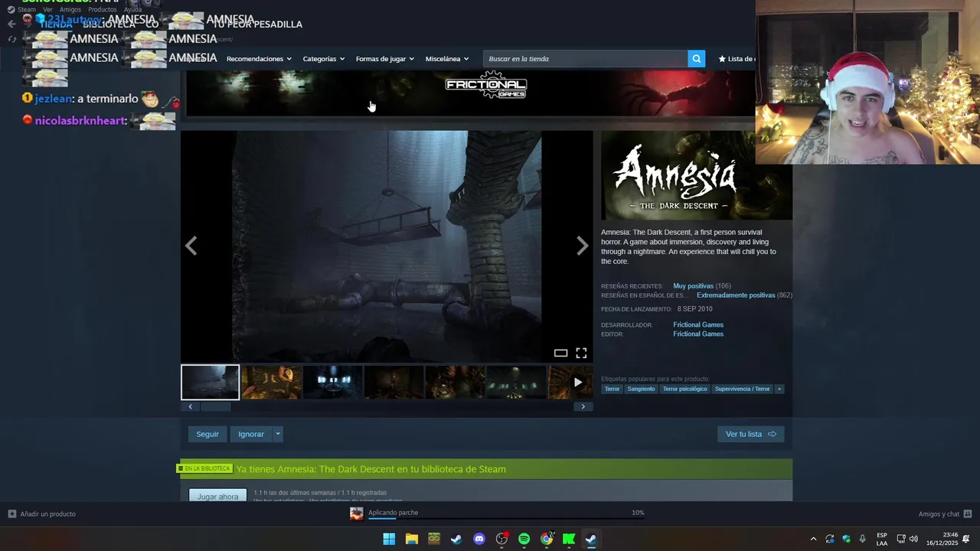The width and height of the screenshot is (980, 551).
Task: Click the search magnifier button in store
Action: [696, 59]
